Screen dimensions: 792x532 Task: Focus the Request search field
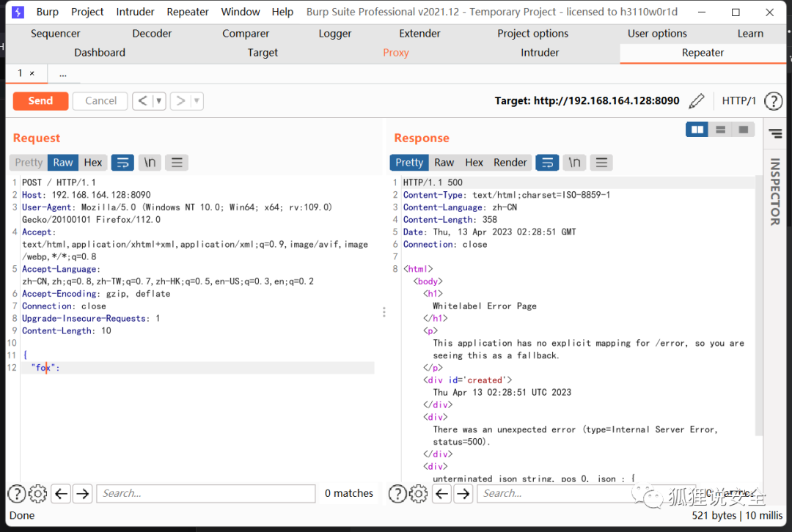(x=206, y=493)
